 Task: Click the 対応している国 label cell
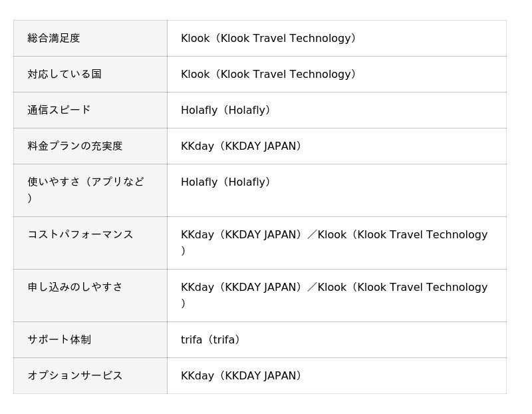65,75
